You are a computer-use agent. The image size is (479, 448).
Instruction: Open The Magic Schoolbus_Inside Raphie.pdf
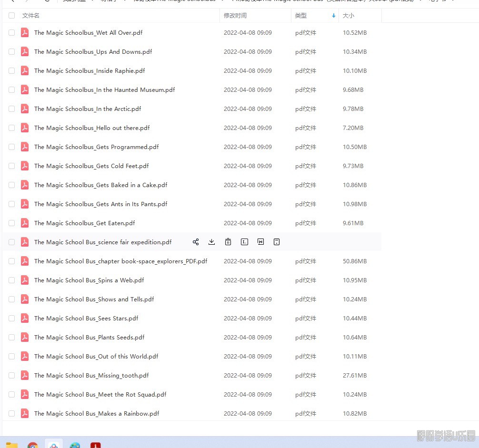coord(90,71)
